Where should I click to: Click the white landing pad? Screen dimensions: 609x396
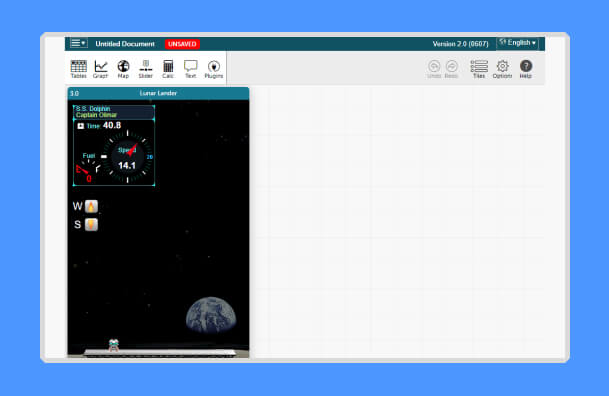point(160,353)
